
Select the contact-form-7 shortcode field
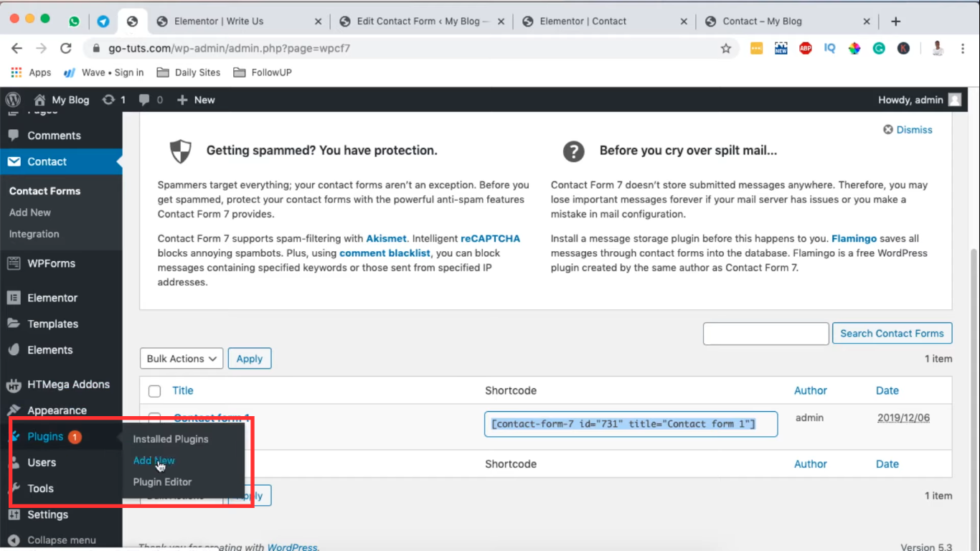point(631,424)
